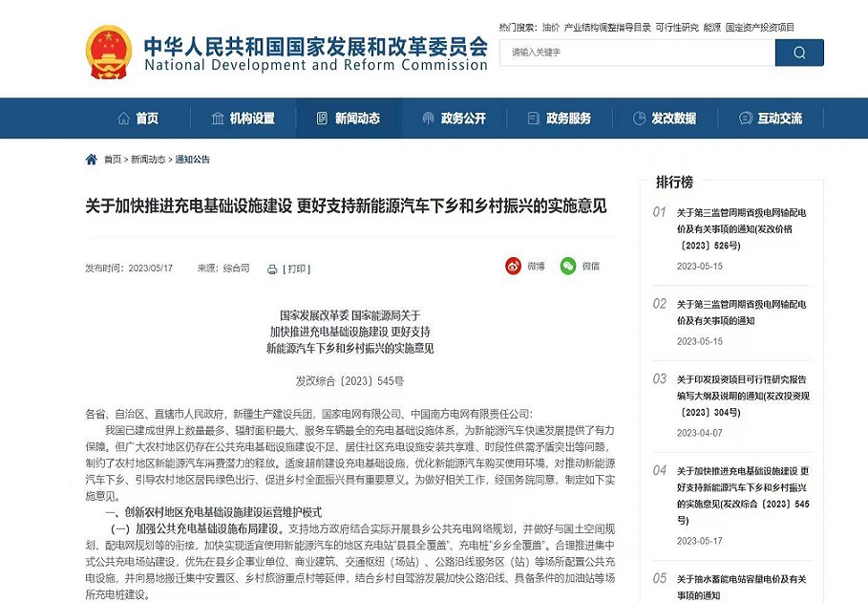Click hot search term 油价
This screenshot has height=603, width=868.
551,27
